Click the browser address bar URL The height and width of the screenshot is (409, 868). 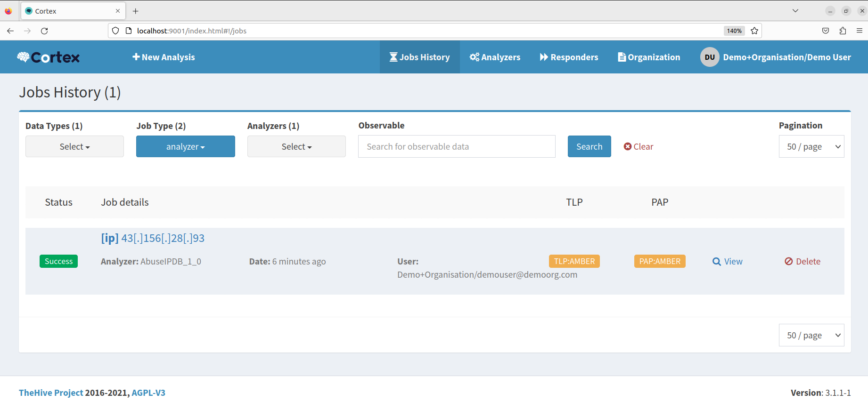pyautogui.click(x=192, y=31)
